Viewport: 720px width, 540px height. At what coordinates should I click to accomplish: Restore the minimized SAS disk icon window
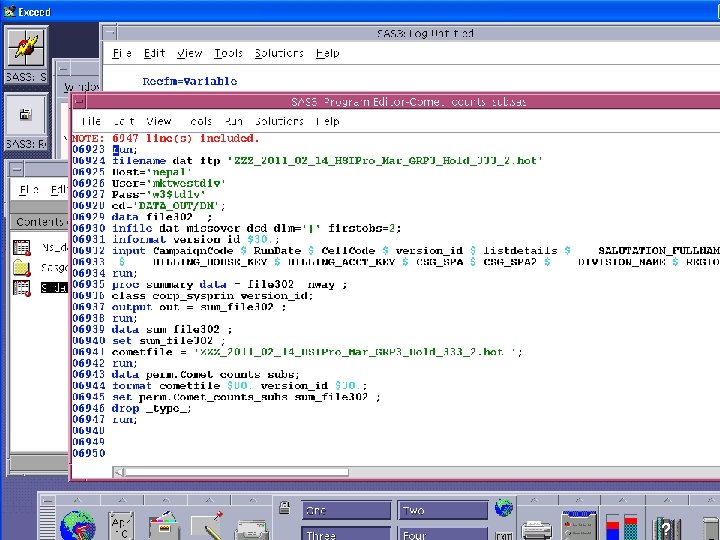pos(26,115)
